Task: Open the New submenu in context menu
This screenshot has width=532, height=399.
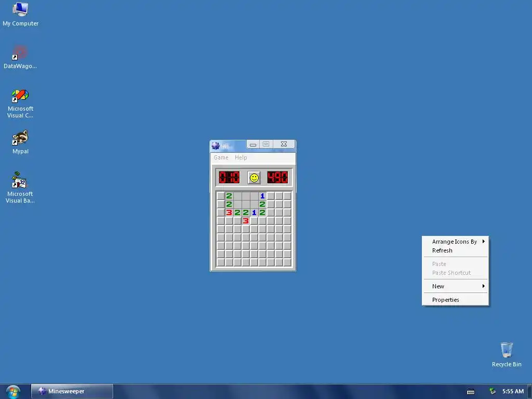Action: (x=455, y=286)
